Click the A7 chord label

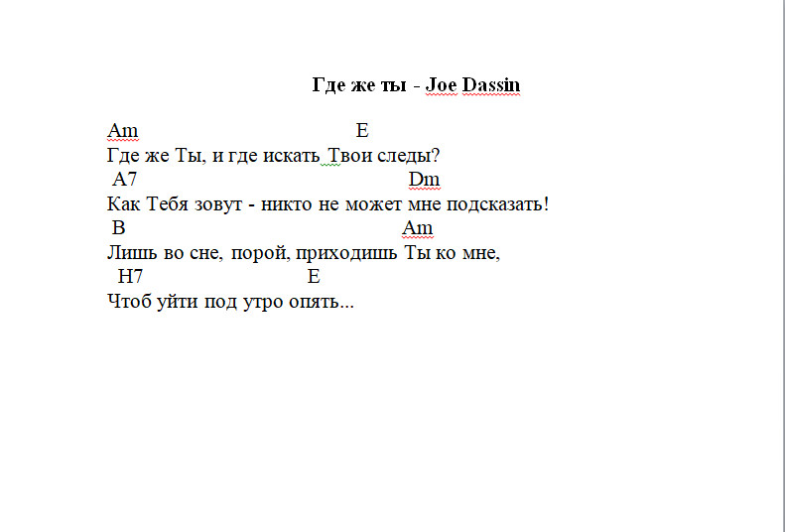click(124, 180)
